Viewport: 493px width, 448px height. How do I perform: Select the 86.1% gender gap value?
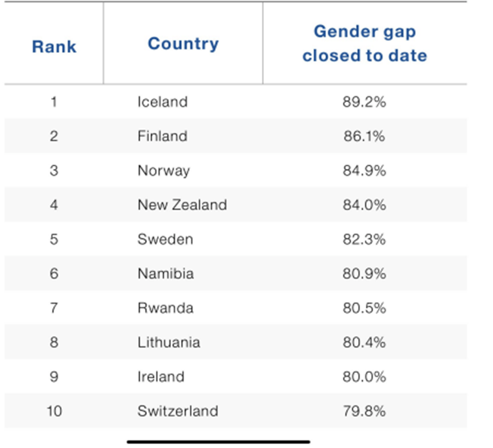click(x=364, y=136)
